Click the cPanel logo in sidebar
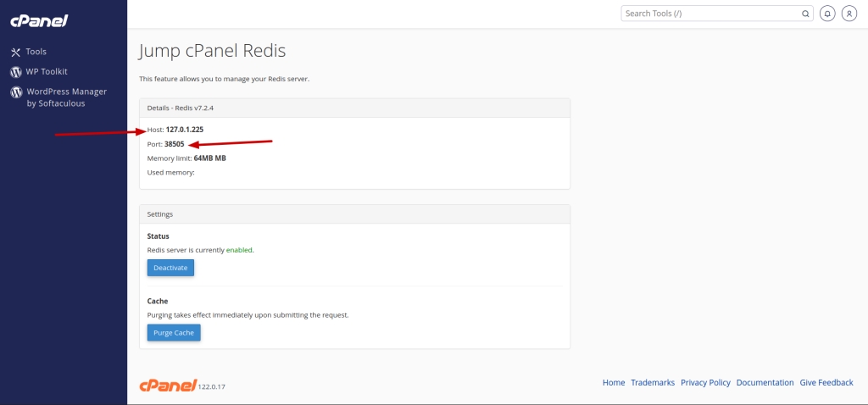 [x=39, y=21]
